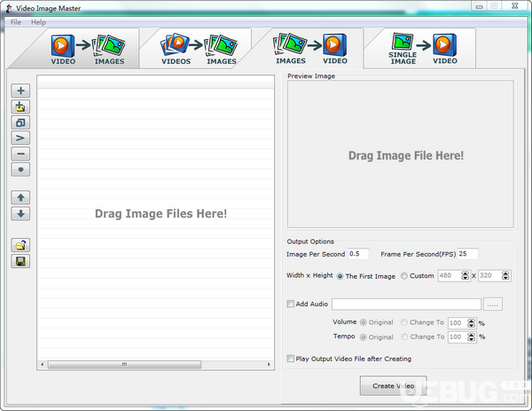Click the custom height 320 stepper arrows
Viewport: 532px width, 411px height.
(x=505, y=275)
